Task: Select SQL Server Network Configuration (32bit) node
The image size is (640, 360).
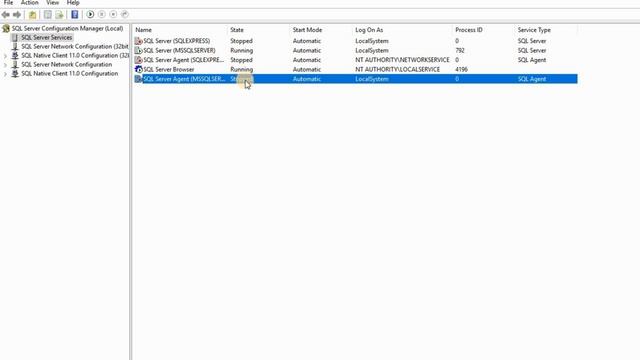Action: point(75,47)
